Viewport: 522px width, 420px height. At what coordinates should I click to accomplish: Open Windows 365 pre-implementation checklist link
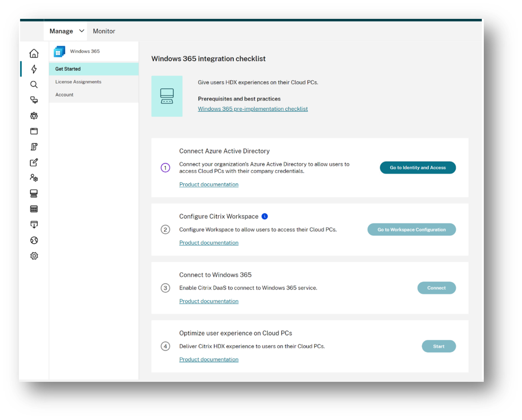[253, 109]
